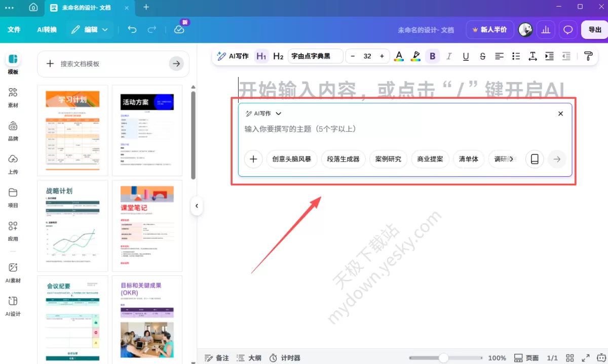Increase paragraph indent

tap(549, 56)
